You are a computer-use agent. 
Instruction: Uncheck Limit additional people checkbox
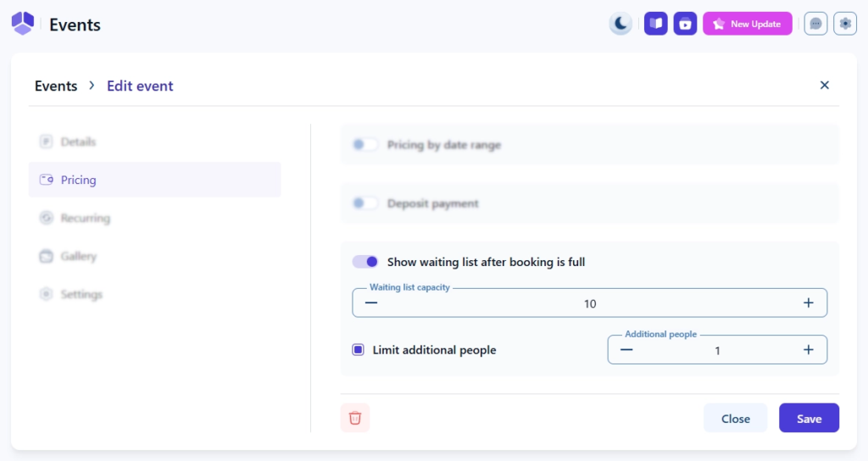(359, 350)
